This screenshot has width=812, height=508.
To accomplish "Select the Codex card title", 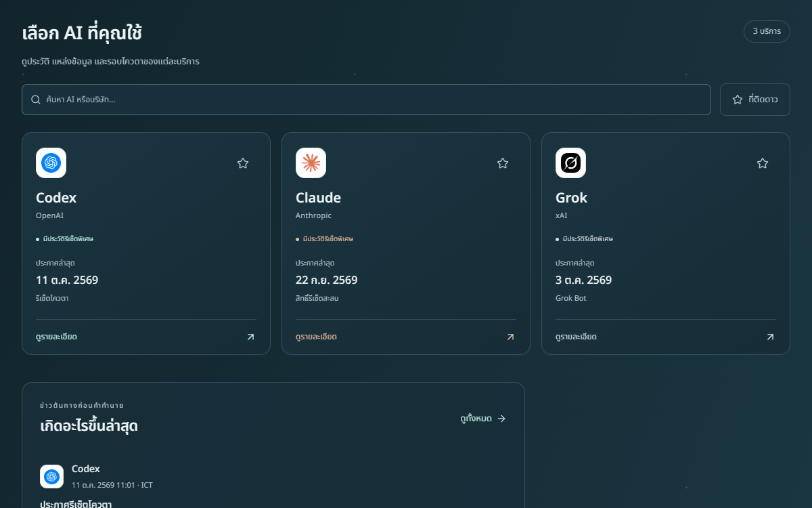I will pos(56,198).
